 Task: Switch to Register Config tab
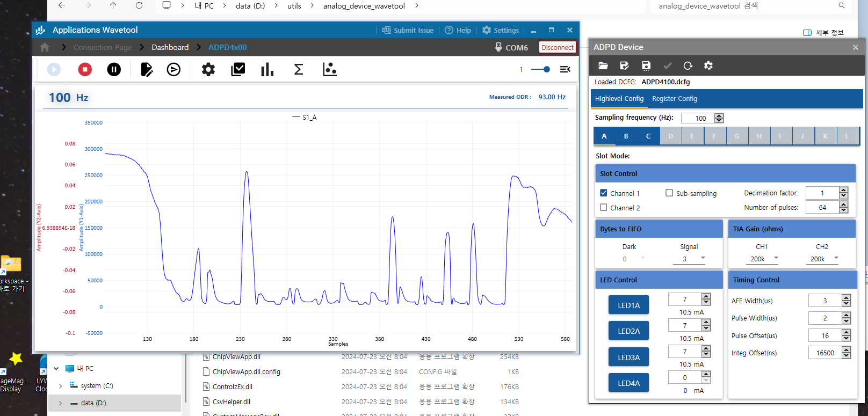coord(675,99)
